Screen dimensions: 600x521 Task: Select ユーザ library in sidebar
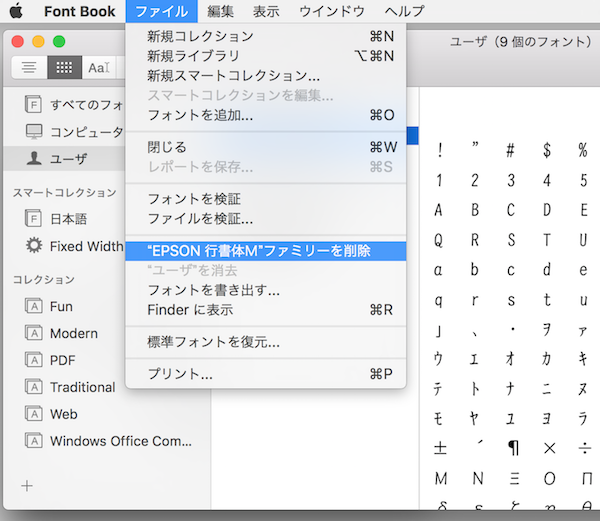point(64,158)
